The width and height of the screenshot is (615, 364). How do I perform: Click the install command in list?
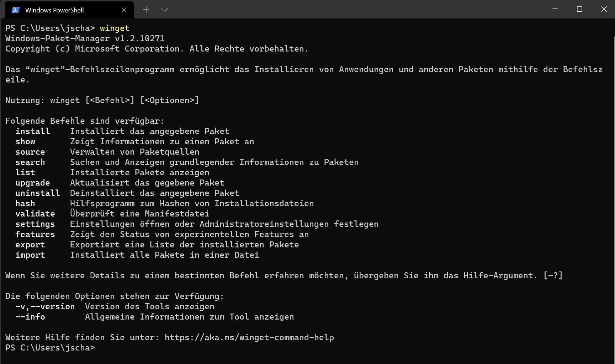(x=32, y=131)
